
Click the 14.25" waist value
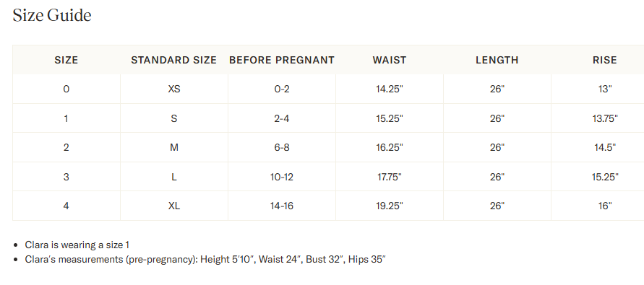pos(390,89)
